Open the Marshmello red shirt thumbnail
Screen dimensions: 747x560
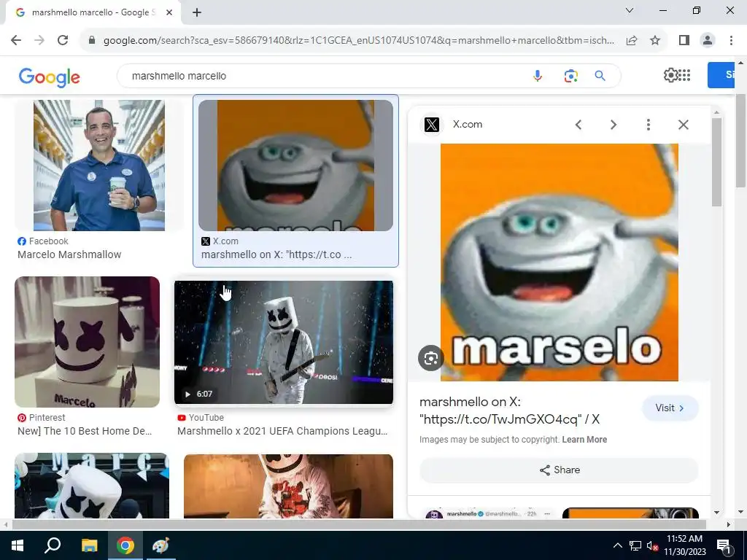(289, 486)
